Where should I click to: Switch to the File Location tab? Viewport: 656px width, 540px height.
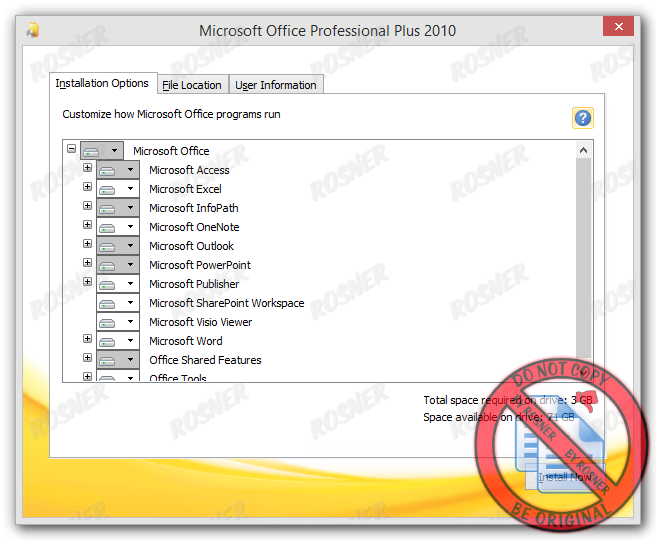pos(192,85)
